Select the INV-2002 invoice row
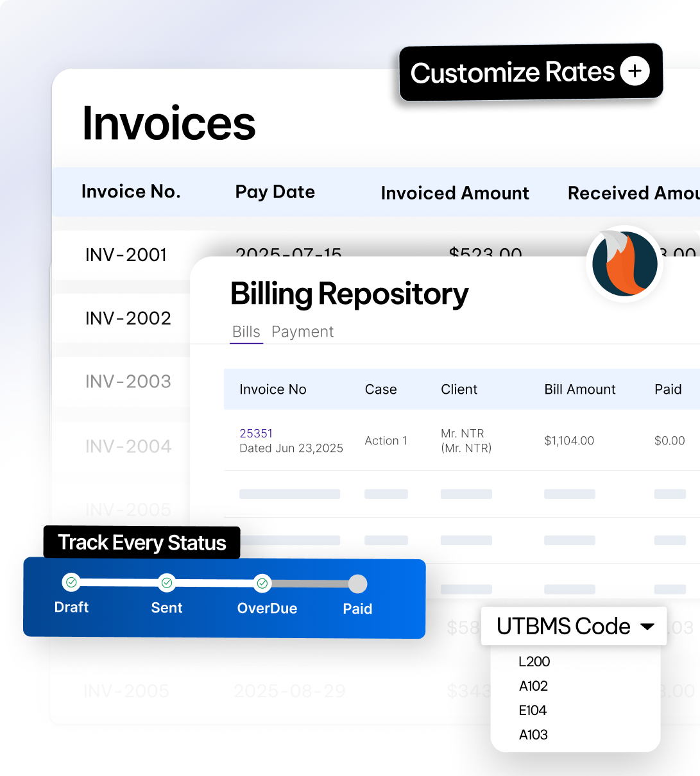 [128, 318]
